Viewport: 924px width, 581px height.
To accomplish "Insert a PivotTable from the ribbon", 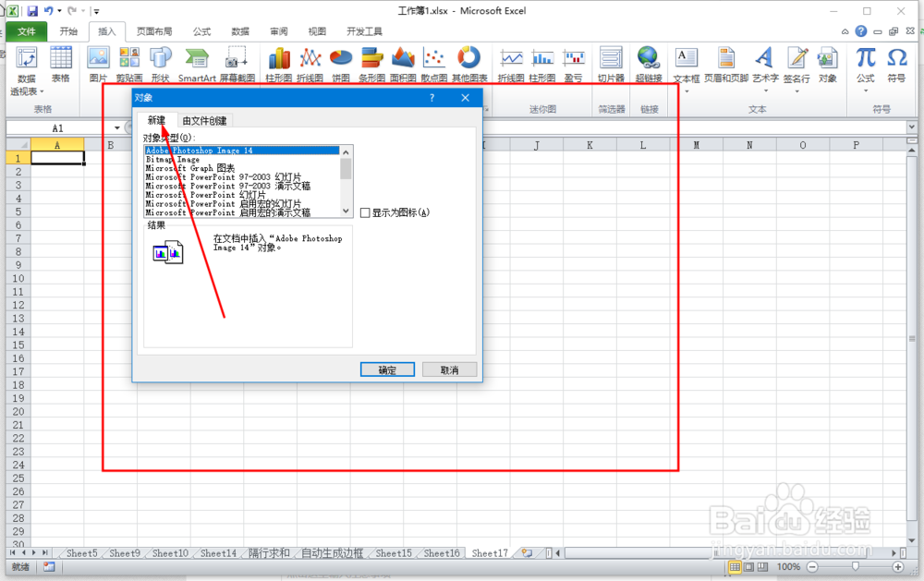I will [27, 71].
